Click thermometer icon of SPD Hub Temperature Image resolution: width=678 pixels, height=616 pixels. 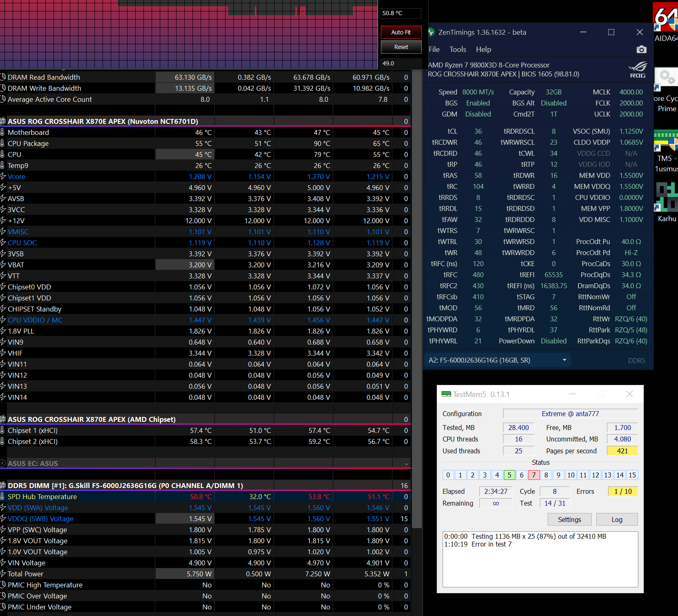pyautogui.click(x=2, y=497)
